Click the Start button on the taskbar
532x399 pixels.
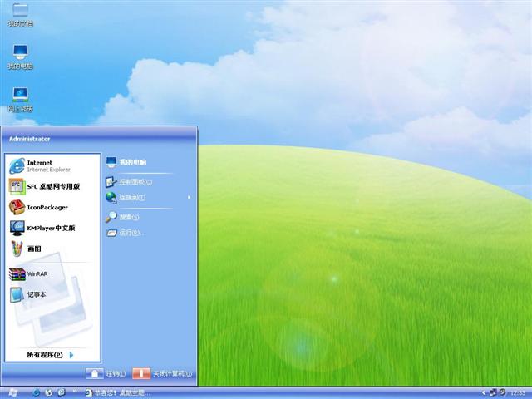13,392
